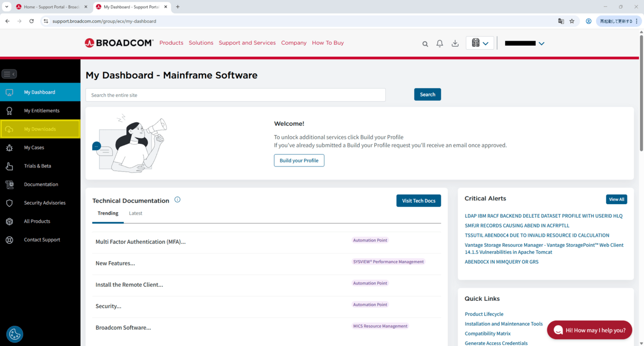644x346 pixels.
Task: Click View All critical alerts button
Action: pyautogui.click(x=617, y=199)
